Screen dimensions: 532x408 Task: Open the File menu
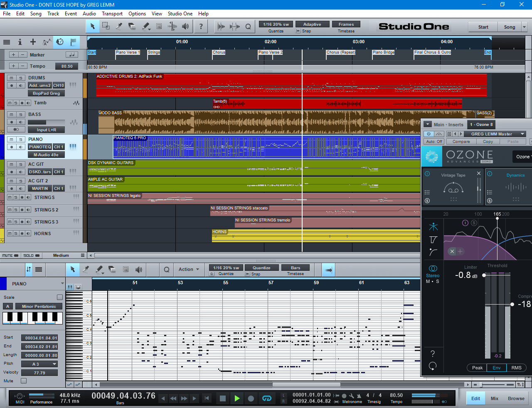point(7,14)
